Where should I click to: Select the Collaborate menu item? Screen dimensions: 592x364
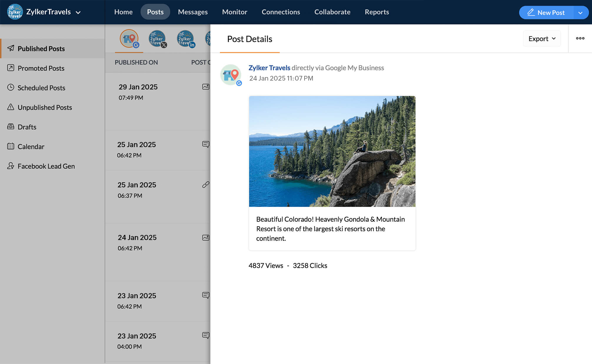coord(332,12)
